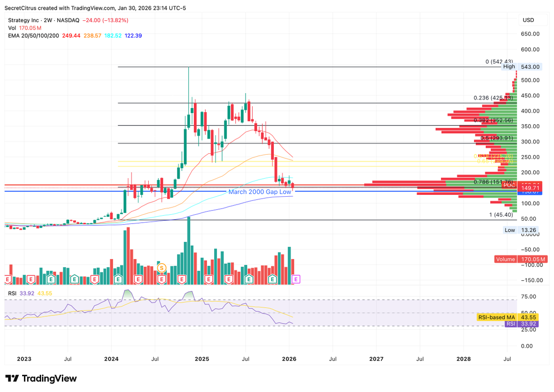Viewport: 554px width, 392px height.
Task: Click the orange split marker 'S'
Action: (161, 267)
